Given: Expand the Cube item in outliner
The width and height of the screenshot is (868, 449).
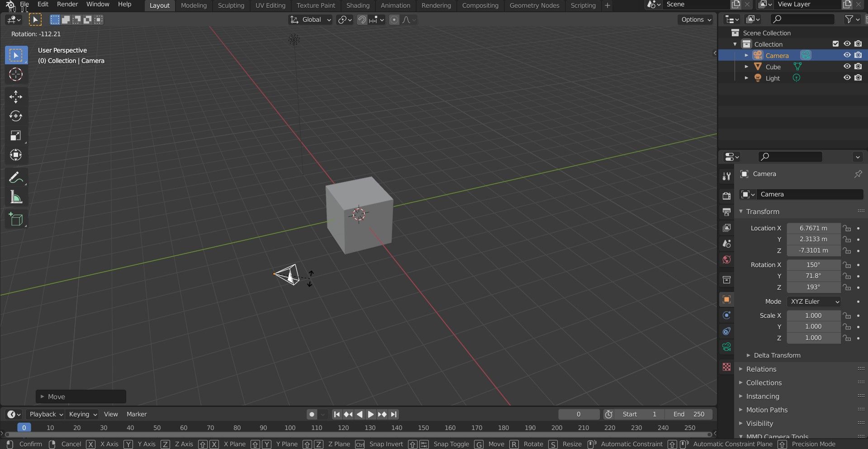Looking at the screenshot, I should coord(746,67).
